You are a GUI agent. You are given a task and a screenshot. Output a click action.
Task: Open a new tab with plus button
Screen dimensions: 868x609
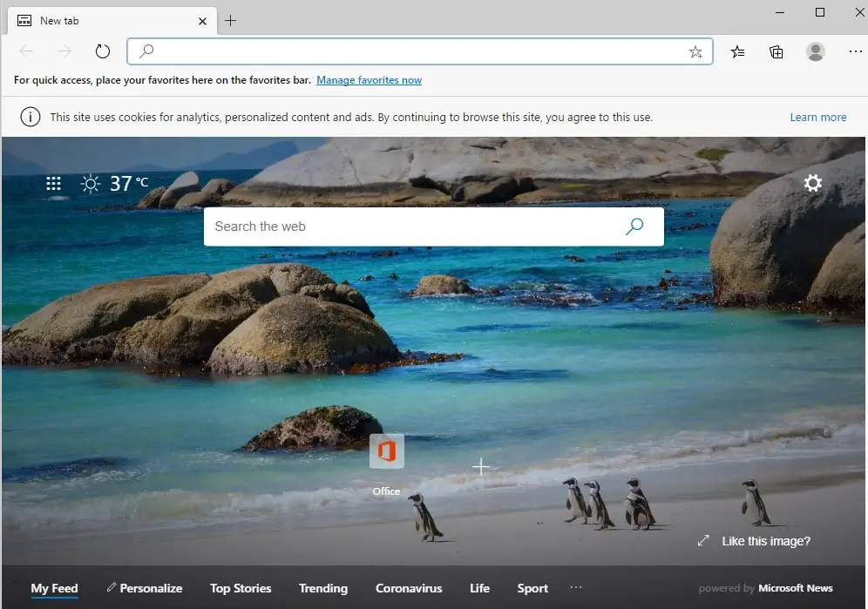click(230, 21)
